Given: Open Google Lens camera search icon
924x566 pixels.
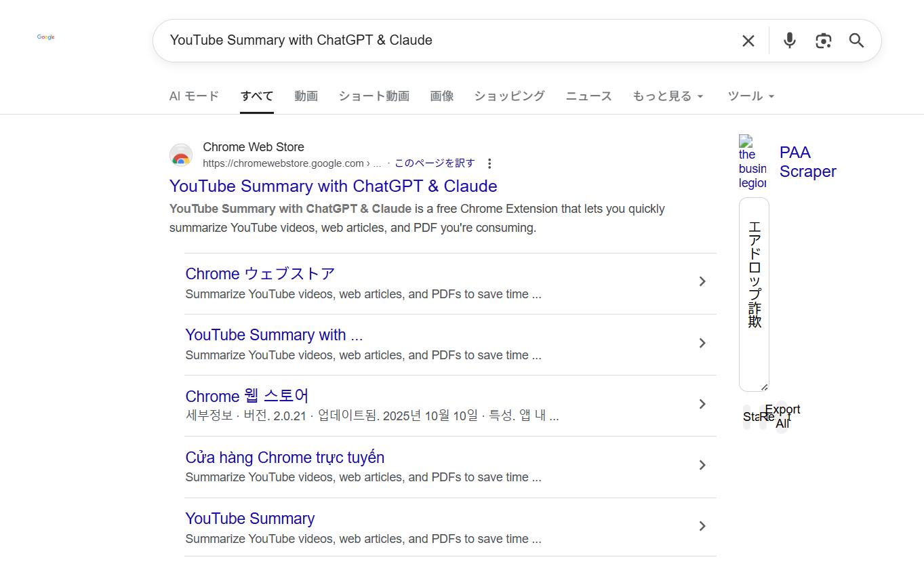Looking at the screenshot, I should [x=823, y=41].
